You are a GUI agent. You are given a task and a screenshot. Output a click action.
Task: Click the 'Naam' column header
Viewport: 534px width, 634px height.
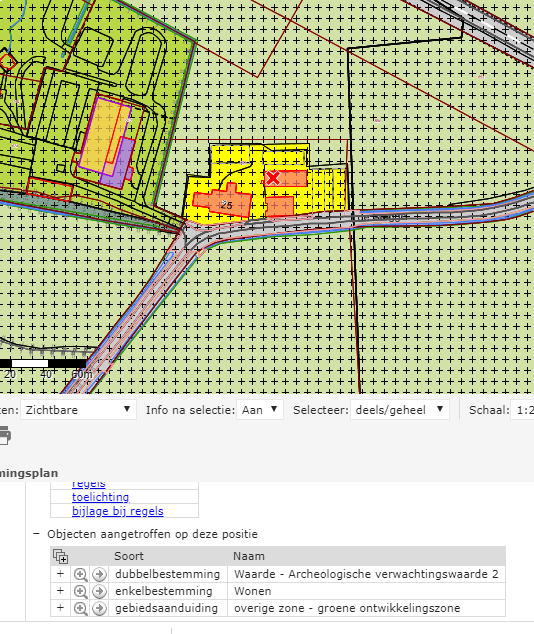(x=249, y=556)
